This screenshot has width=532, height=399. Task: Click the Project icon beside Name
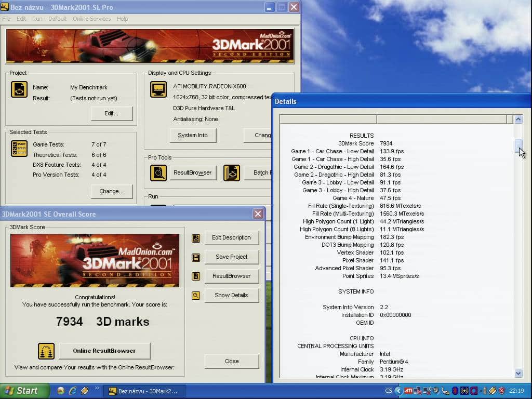tap(19, 89)
